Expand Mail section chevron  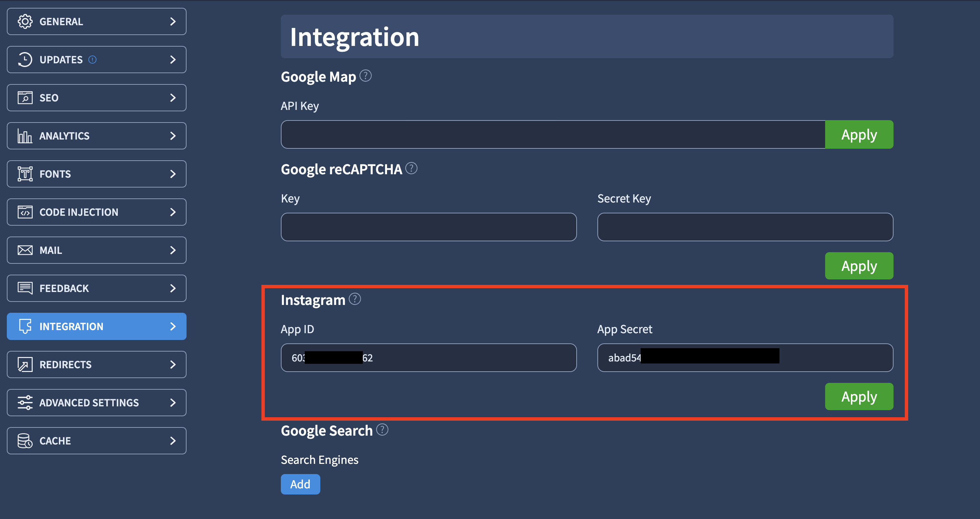(x=173, y=250)
